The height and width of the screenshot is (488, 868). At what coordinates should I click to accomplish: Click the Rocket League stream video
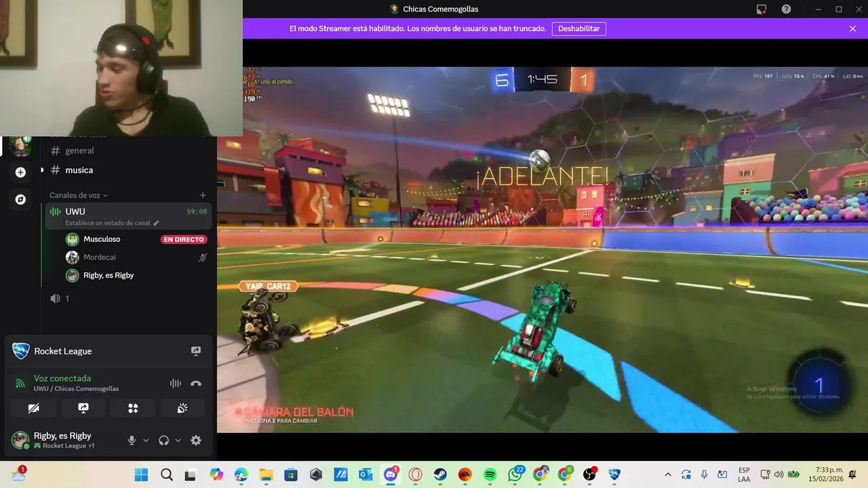(x=542, y=249)
